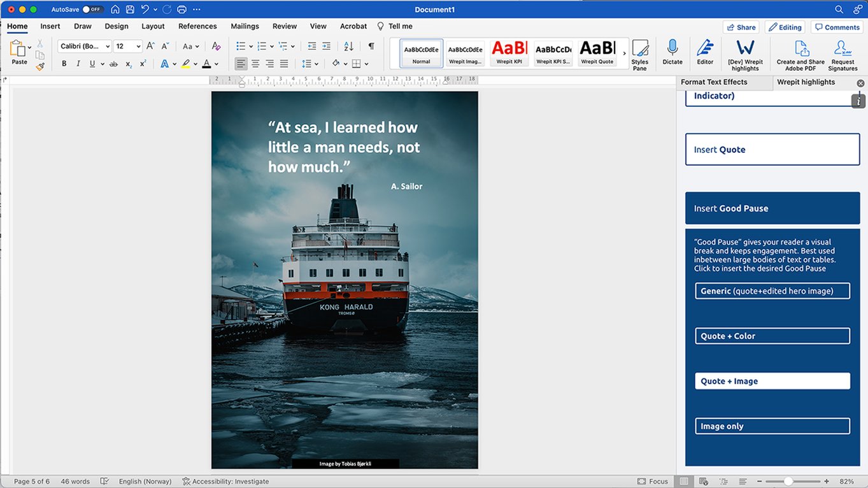
Task: Start Dictate with the microphone
Action: [x=672, y=52]
